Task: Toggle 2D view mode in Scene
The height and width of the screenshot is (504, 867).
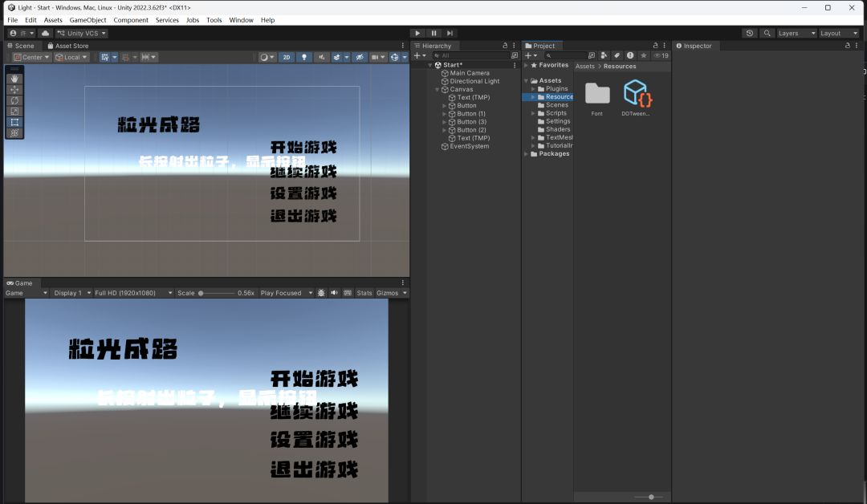Action: pos(287,57)
